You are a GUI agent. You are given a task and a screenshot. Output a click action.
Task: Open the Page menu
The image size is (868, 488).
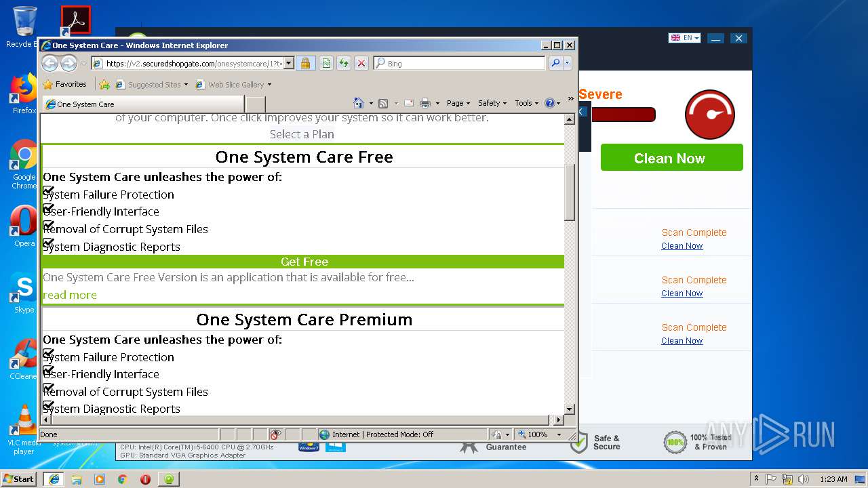[x=458, y=103]
